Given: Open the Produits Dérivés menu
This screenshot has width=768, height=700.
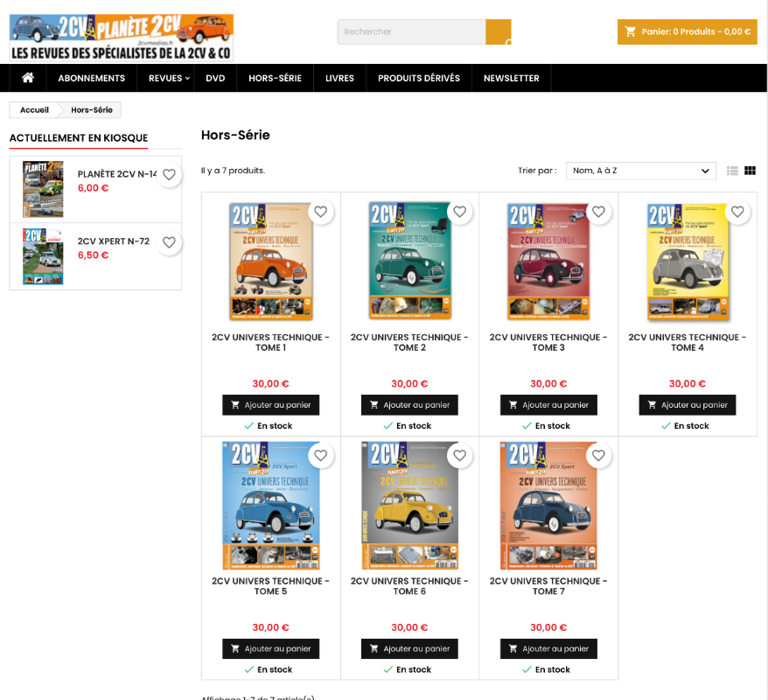Looking at the screenshot, I should pyautogui.click(x=418, y=78).
